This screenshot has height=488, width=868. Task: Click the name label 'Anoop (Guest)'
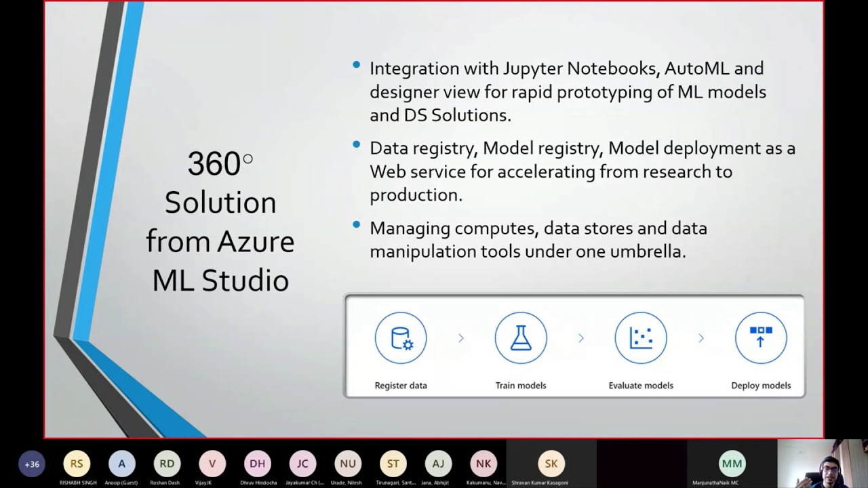(x=121, y=483)
